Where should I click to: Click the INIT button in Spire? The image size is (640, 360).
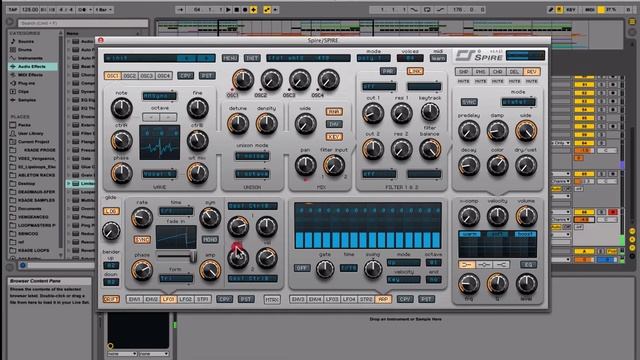click(x=252, y=58)
